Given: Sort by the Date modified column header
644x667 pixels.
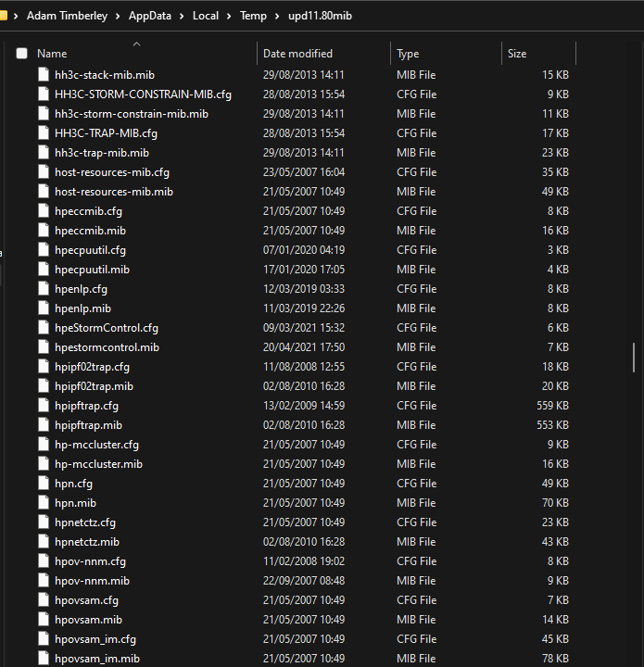Looking at the screenshot, I should [297, 54].
